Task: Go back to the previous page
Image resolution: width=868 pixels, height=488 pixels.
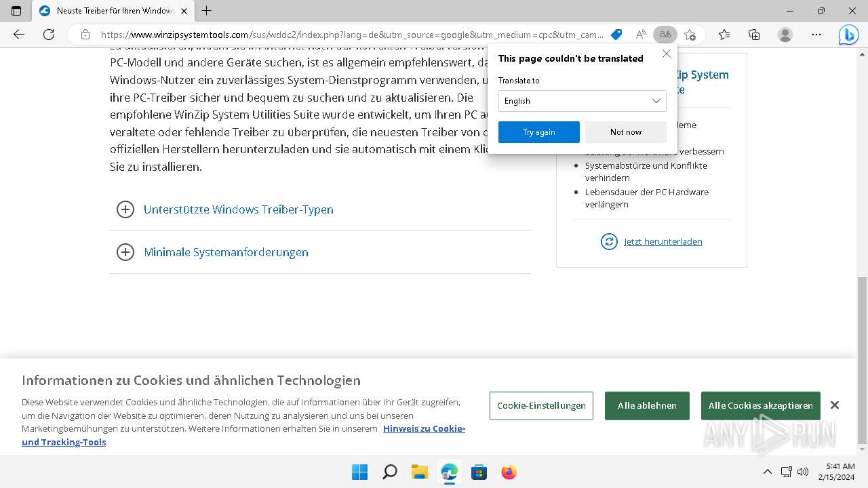Action: point(19,35)
